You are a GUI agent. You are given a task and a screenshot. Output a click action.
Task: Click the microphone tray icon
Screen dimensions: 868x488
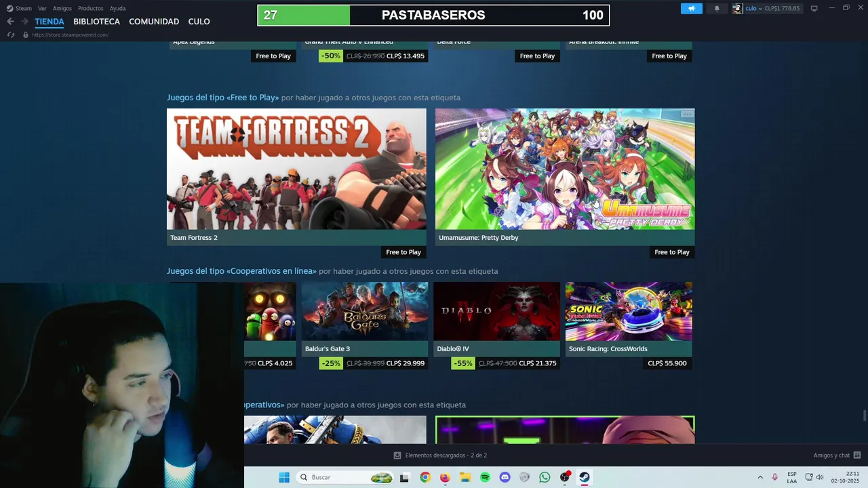coord(775,477)
